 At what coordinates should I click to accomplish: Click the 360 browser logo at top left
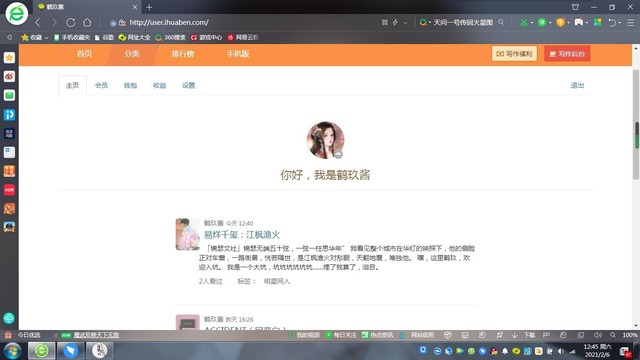pyautogui.click(x=16, y=13)
